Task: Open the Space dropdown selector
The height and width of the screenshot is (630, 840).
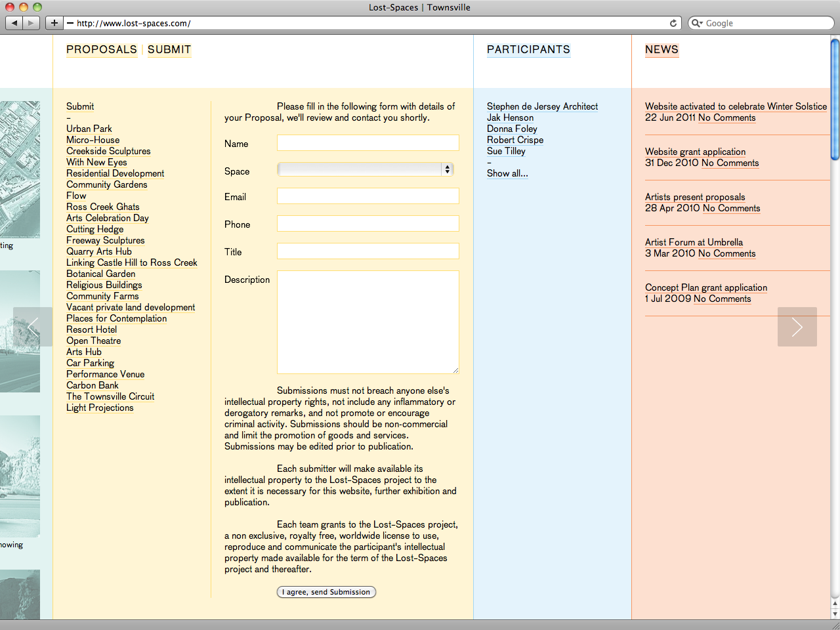Action: click(x=366, y=169)
